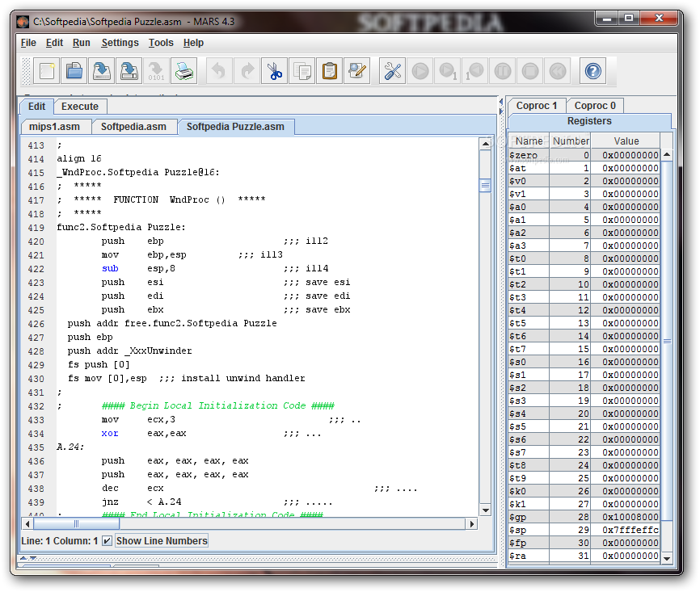Undo the last step icon

coord(475,71)
